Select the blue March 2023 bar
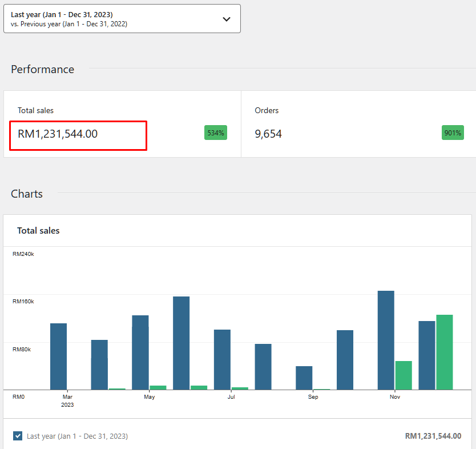The width and height of the screenshot is (476, 449). [x=58, y=356]
